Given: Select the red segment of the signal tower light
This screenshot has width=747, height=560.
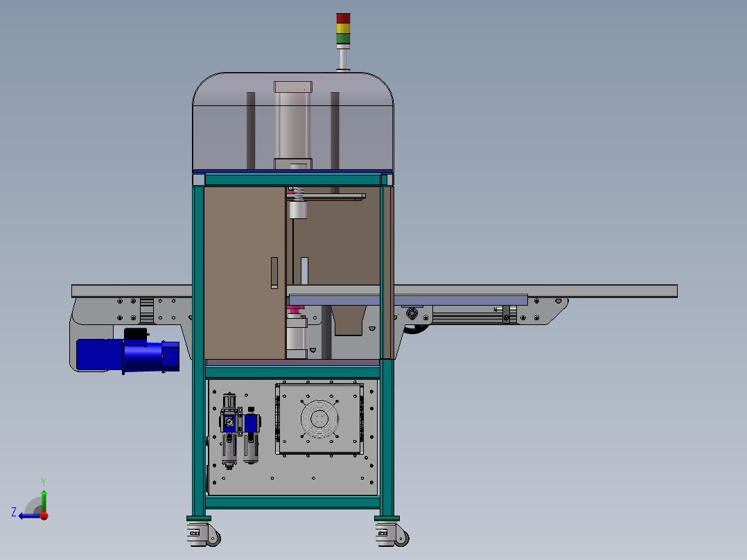Looking at the screenshot, I should [x=343, y=18].
